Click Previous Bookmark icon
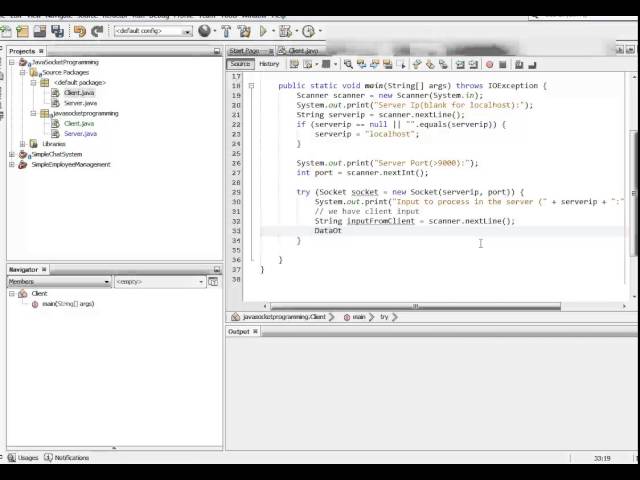This screenshot has height=480, width=640. (417, 64)
